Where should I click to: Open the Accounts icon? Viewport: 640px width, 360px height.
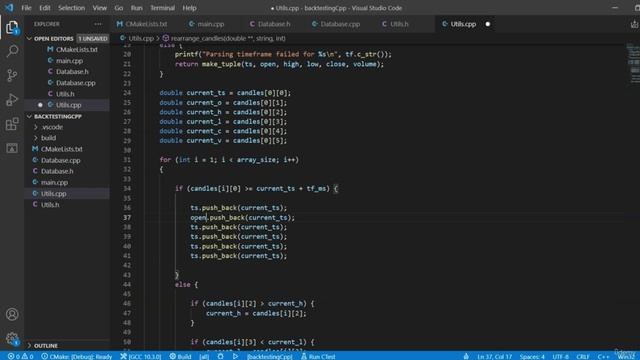tap(12, 314)
